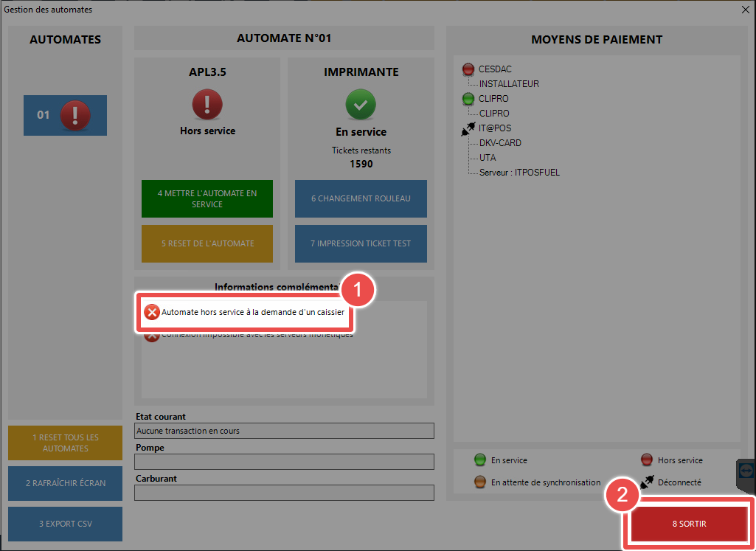Click the red status light beside CESDAC
This screenshot has width=756, height=551.
click(x=468, y=69)
